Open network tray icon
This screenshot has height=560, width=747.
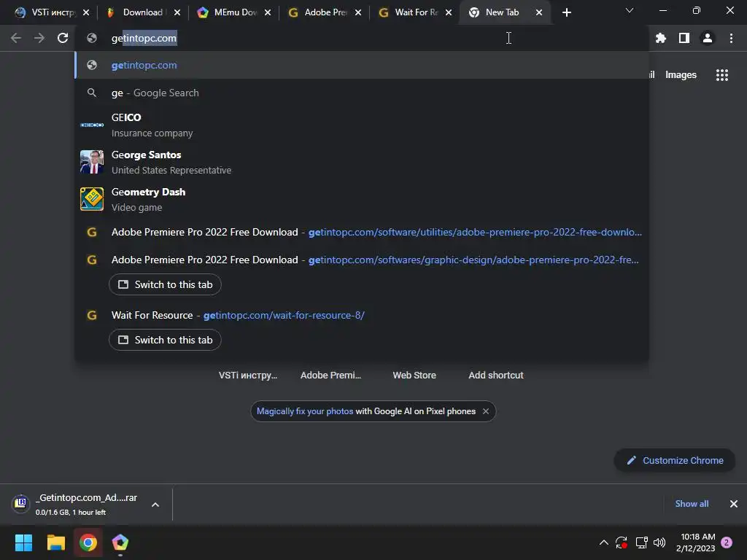641,542
